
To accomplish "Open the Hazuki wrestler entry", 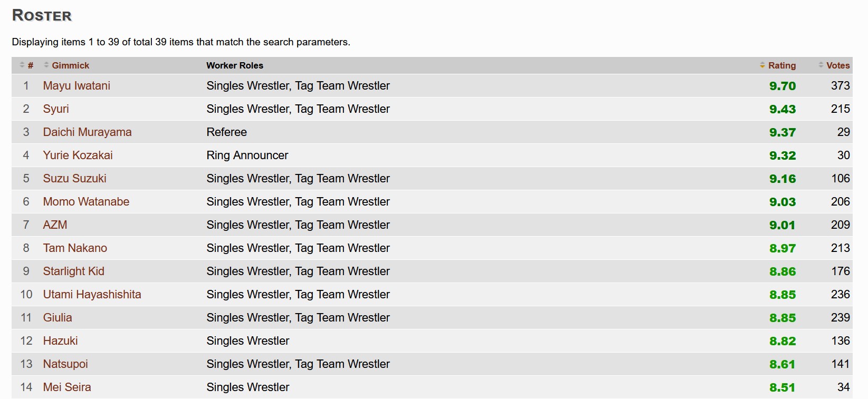I will click(60, 340).
